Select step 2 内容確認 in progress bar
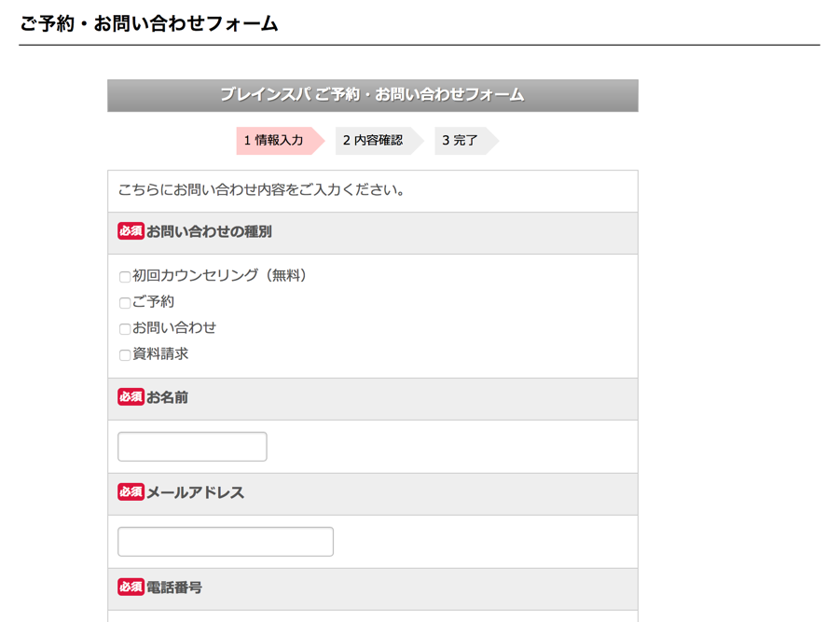This screenshot has width=840, height=622. pos(379,141)
